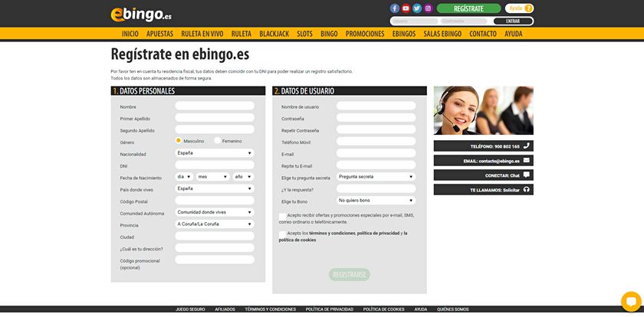Click the chat speech bubble icon

click(527, 175)
